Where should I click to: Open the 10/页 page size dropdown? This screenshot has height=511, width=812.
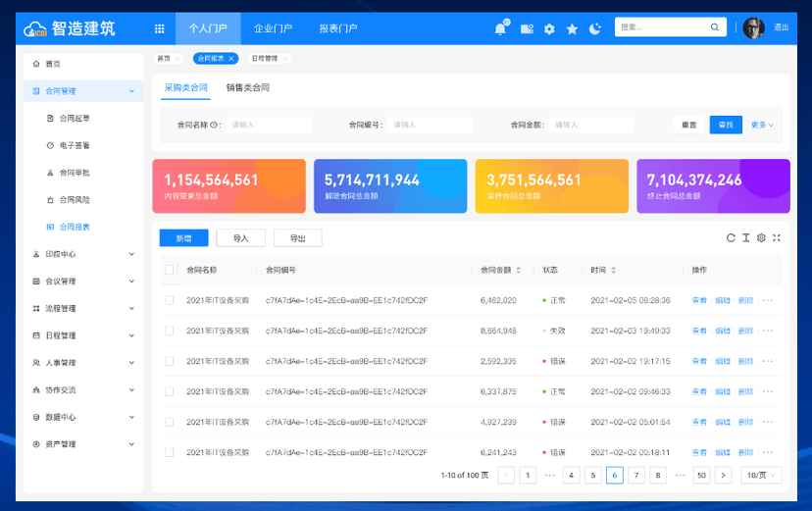761,475
